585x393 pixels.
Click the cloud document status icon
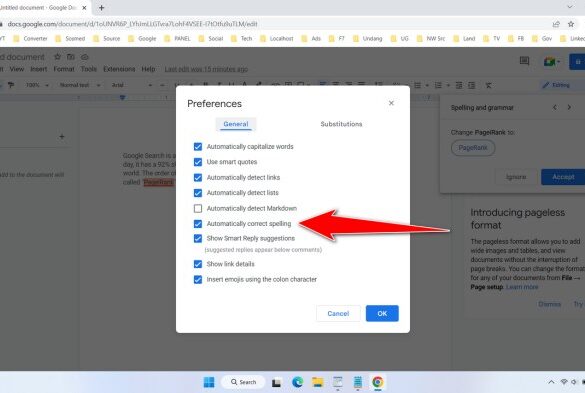85,57
